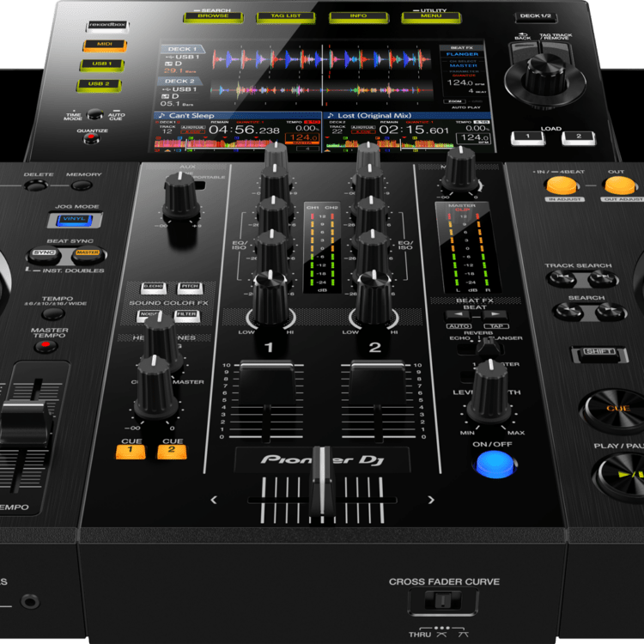Open the UTILITY MENU button

point(431,17)
